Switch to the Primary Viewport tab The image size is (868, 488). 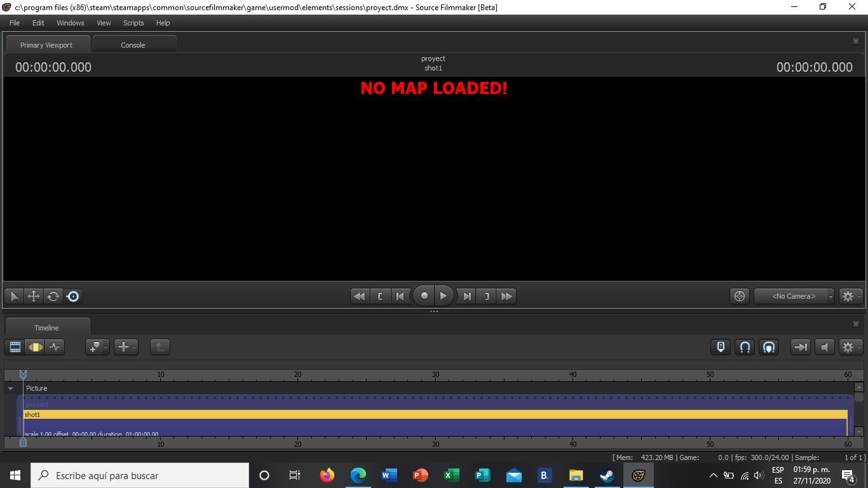(x=46, y=44)
